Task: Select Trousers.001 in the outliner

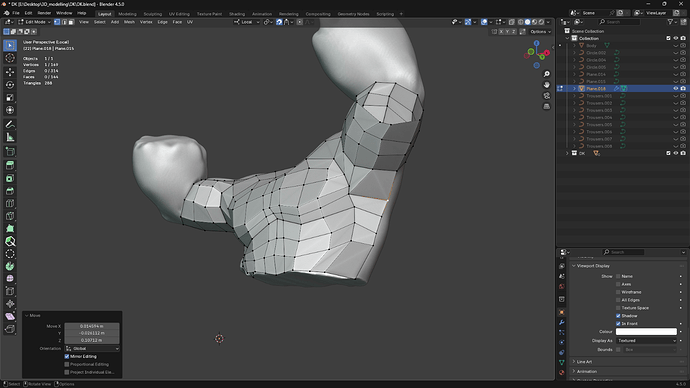Action: point(599,96)
